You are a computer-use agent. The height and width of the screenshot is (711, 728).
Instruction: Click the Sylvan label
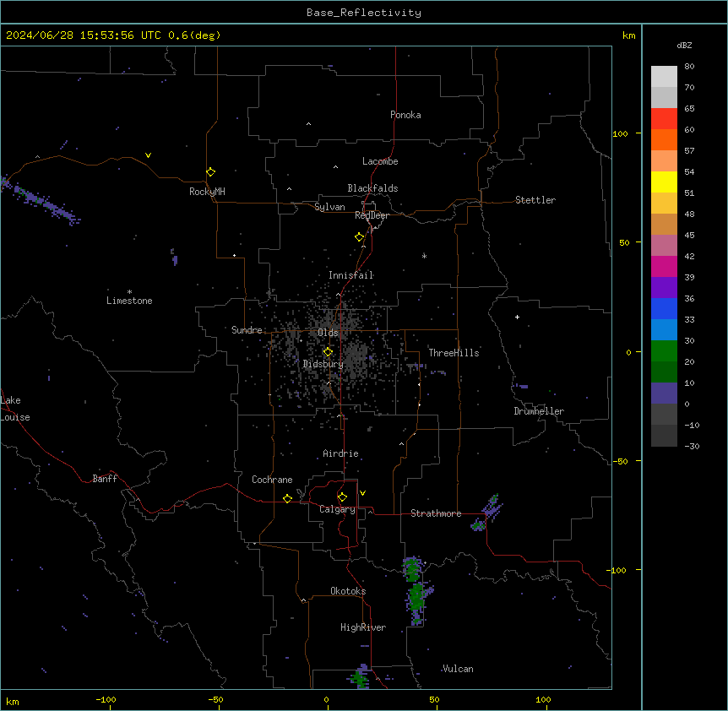point(329,207)
